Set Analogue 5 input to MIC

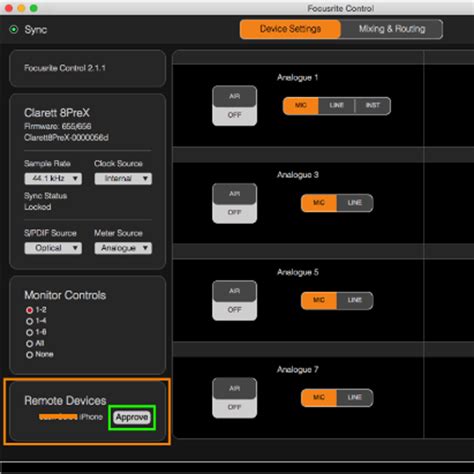click(319, 300)
